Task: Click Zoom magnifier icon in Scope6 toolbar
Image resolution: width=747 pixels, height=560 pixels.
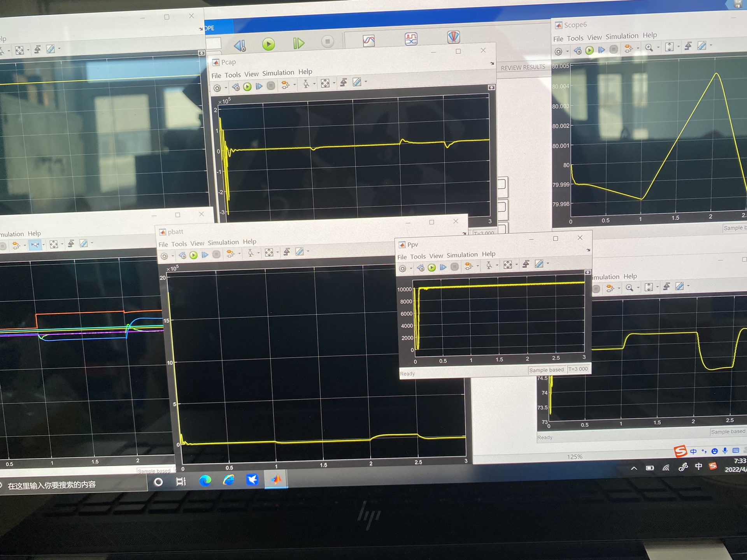Action: click(x=649, y=47)
